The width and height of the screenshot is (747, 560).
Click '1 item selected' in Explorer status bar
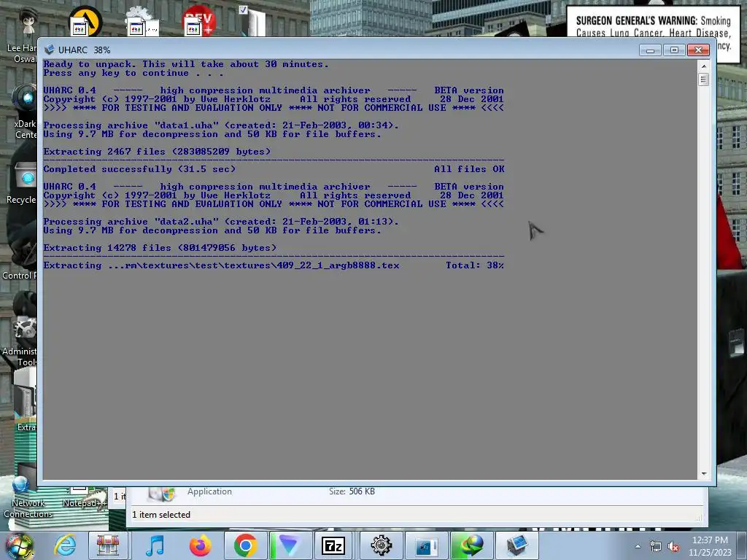161,515
